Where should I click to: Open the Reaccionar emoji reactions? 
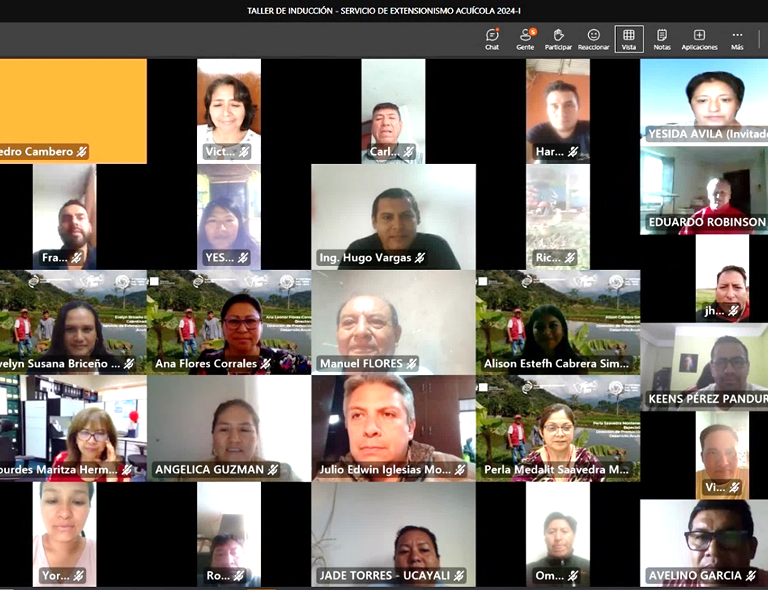[x=593, y=39]
